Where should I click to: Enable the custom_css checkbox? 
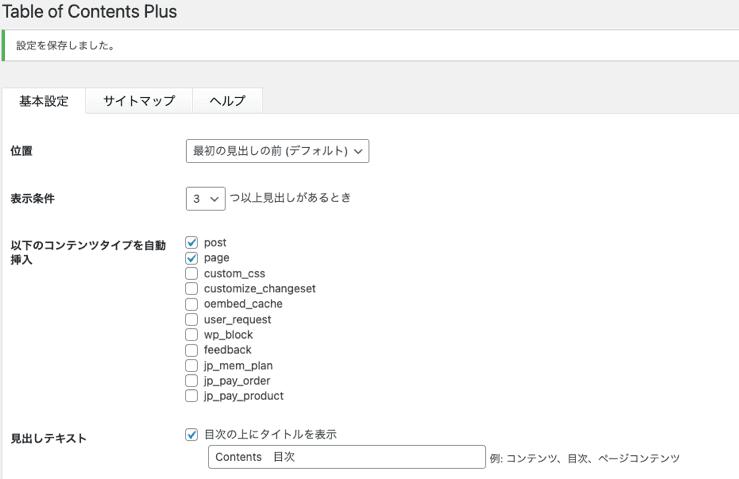click(191, 273)
